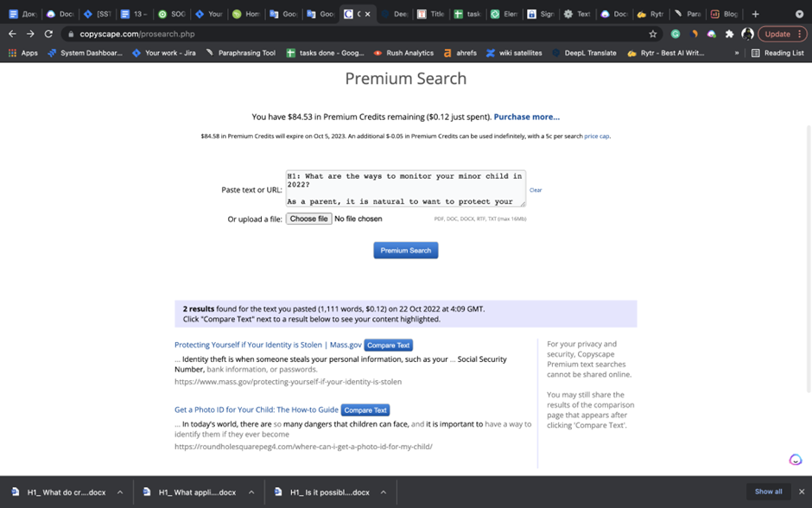
Task: Click the browser back arrow
Action: tap(12, 34)
